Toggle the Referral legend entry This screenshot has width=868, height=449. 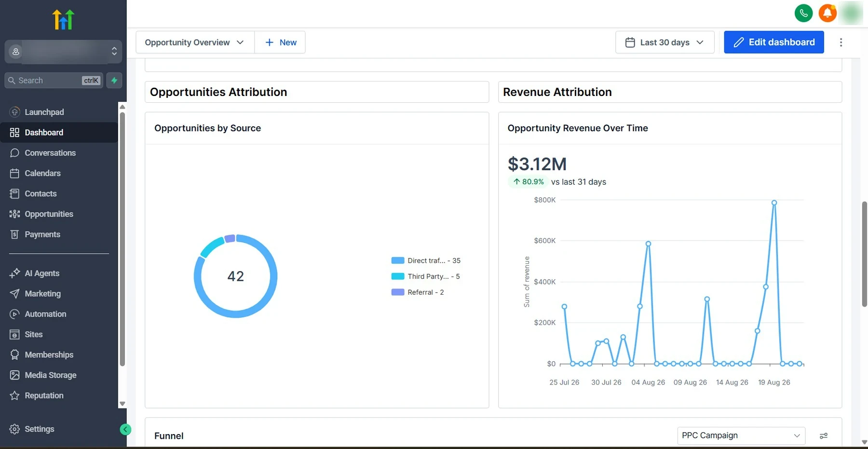click(418, 292)
